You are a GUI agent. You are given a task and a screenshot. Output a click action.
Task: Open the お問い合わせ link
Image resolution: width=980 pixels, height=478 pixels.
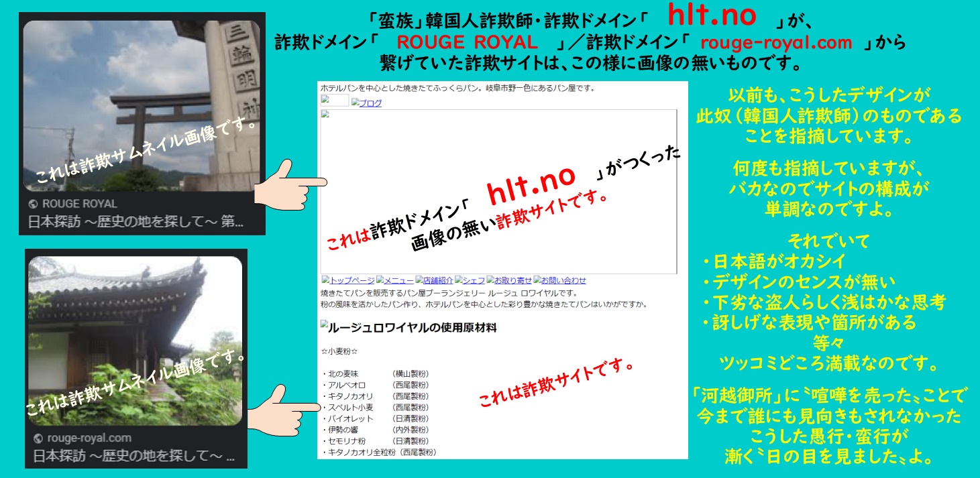pyautogui.click(x=563, y=280)
